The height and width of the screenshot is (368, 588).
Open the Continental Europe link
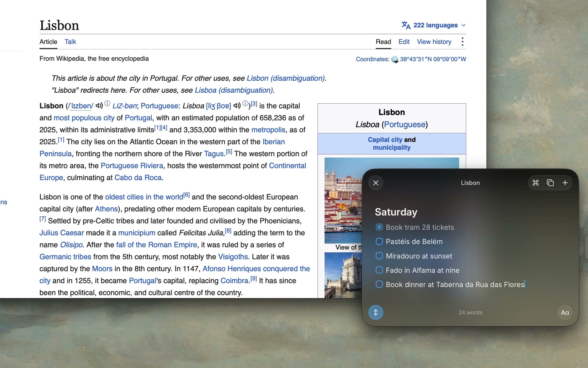[x=288, y=166]
